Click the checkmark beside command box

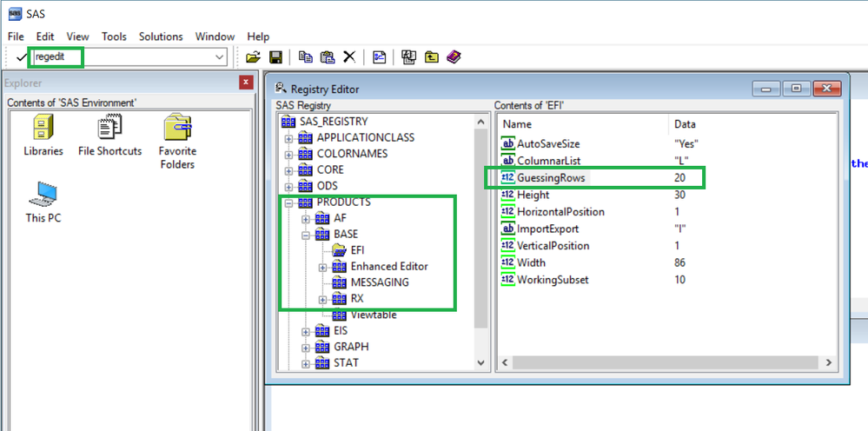tap(22, 57)
